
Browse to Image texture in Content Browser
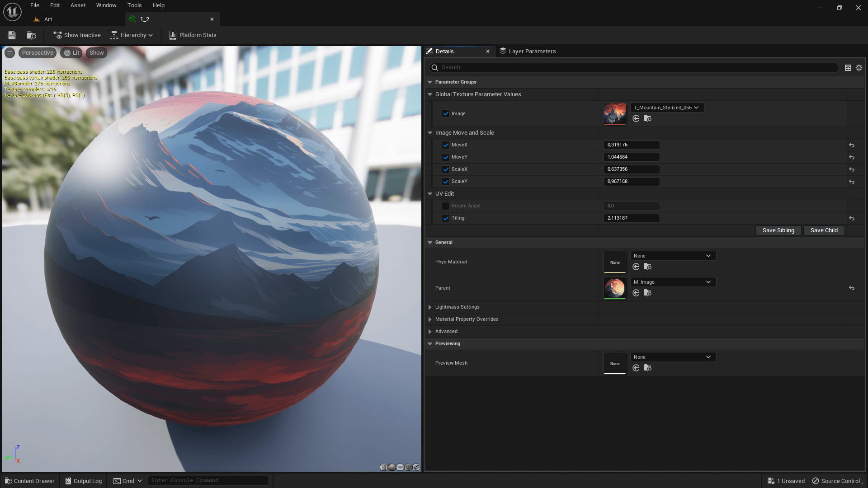[x=648, y=118]
